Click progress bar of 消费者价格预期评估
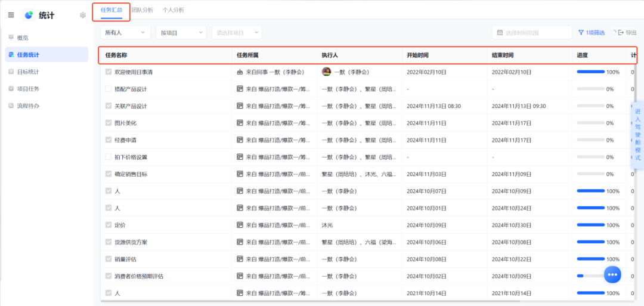The width and height of the screenshot is (644, 306). [x=590, y=276]
